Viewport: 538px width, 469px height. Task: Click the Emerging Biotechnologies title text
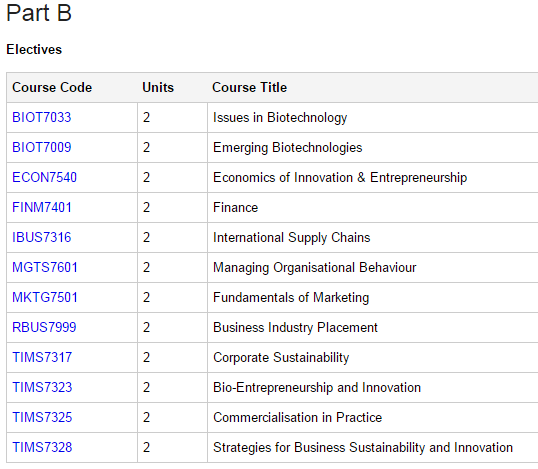288,148
